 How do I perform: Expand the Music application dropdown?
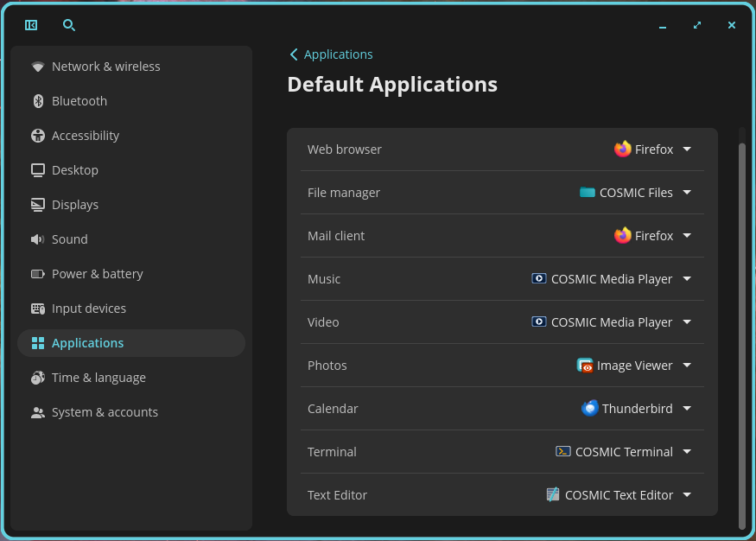687,278
